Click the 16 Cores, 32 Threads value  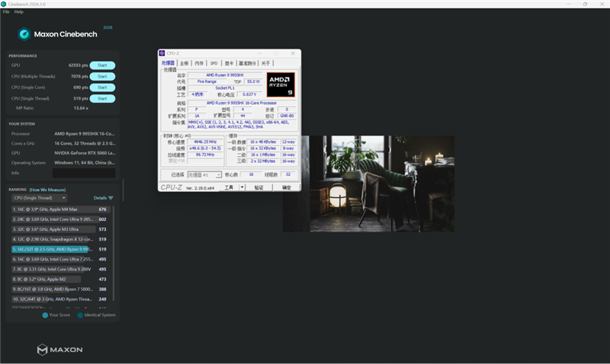[x=85, y=143]
